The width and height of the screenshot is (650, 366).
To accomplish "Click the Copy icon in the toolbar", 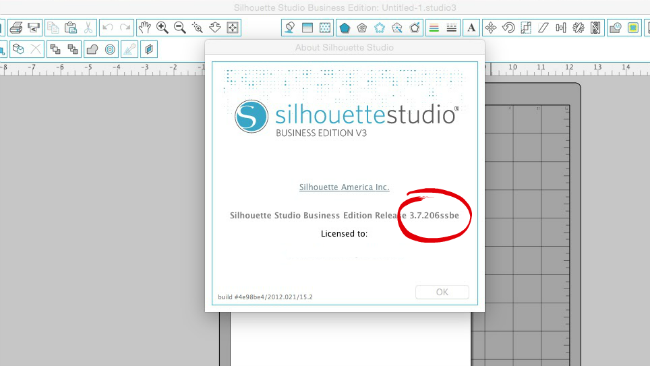I will click(53, 28).
